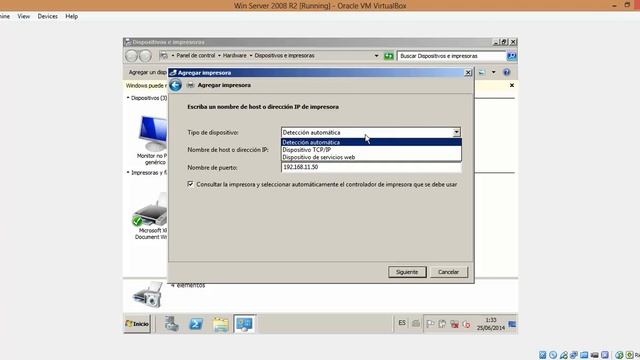Click Explorer back navigation button

(x=131, y=56)
